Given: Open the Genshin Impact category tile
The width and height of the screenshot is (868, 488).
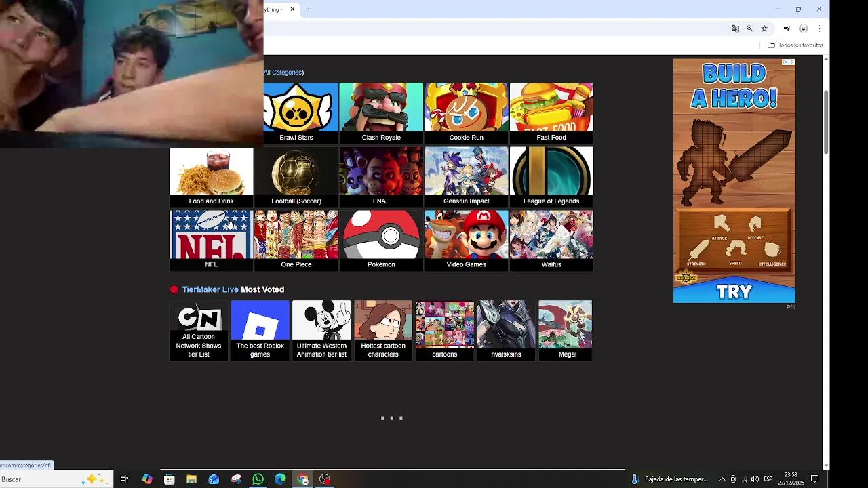Looking at the screenshot, I should coord(466,177).
